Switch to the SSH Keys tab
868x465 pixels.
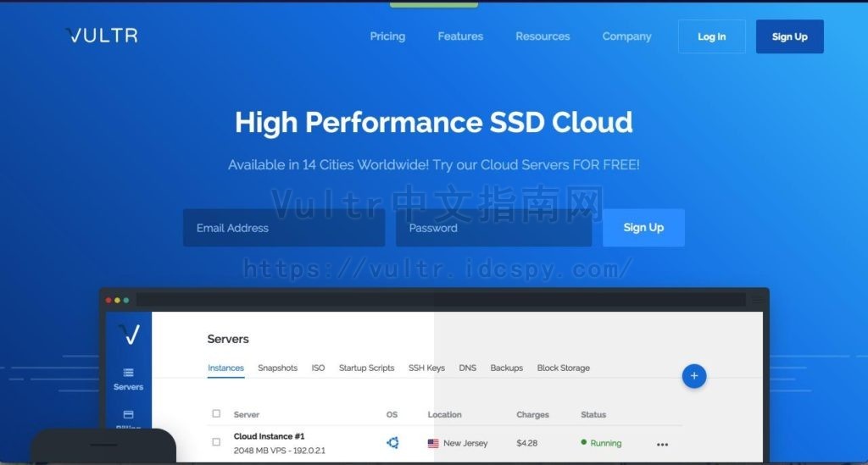(427, 368)
